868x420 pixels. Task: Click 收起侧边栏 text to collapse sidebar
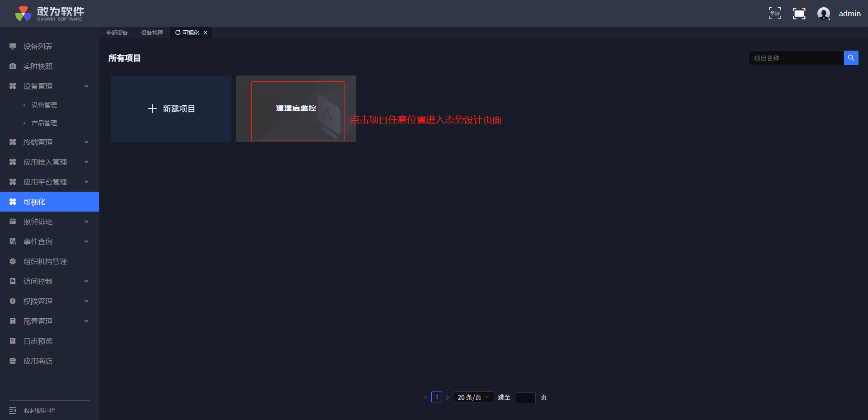pyautogui.click(x=39, y=411)
